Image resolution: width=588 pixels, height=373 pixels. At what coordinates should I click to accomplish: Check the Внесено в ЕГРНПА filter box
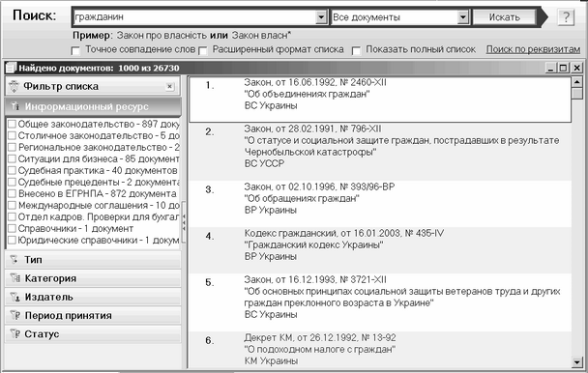(x=12, y=194)
